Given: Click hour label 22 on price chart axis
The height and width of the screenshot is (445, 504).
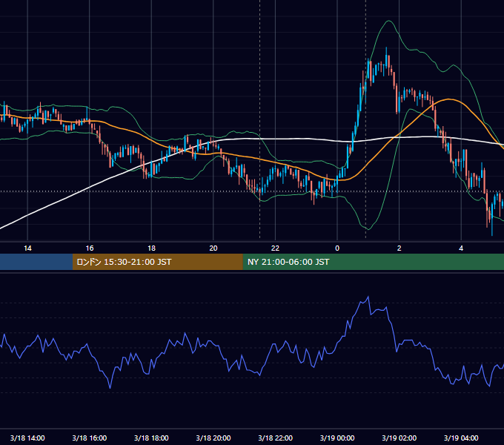Looking at the screenshot, I should pyautogui.click(x=275, y=248).
